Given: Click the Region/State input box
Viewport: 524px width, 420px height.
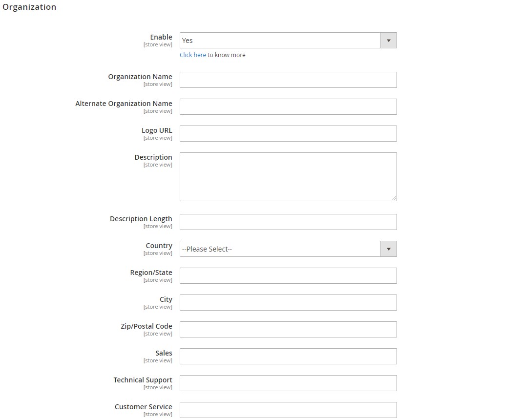Looking at the screenshot, I should click(x=288, y=275).
